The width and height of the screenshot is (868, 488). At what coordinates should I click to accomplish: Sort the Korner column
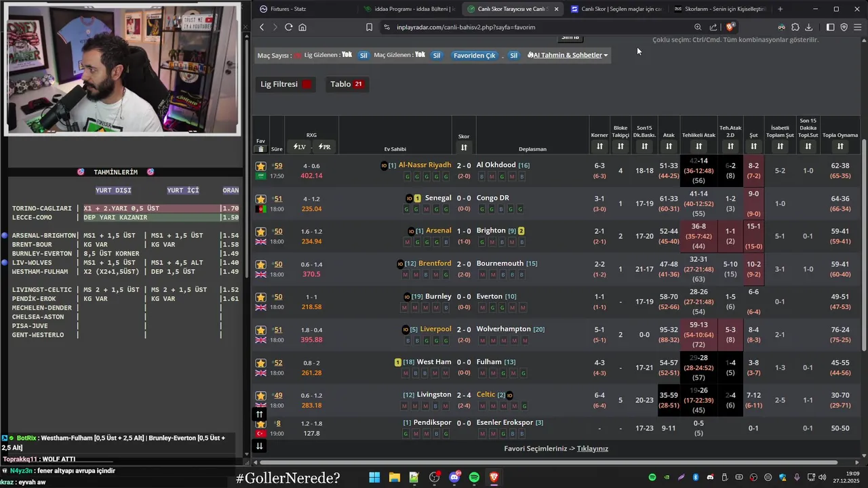coord(599,146)
